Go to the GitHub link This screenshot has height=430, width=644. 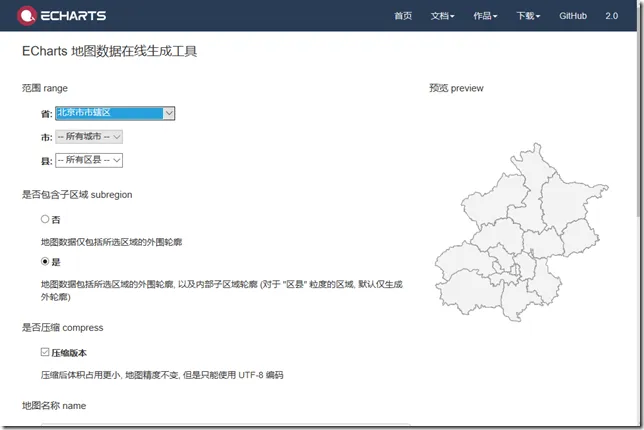[573, 16]
